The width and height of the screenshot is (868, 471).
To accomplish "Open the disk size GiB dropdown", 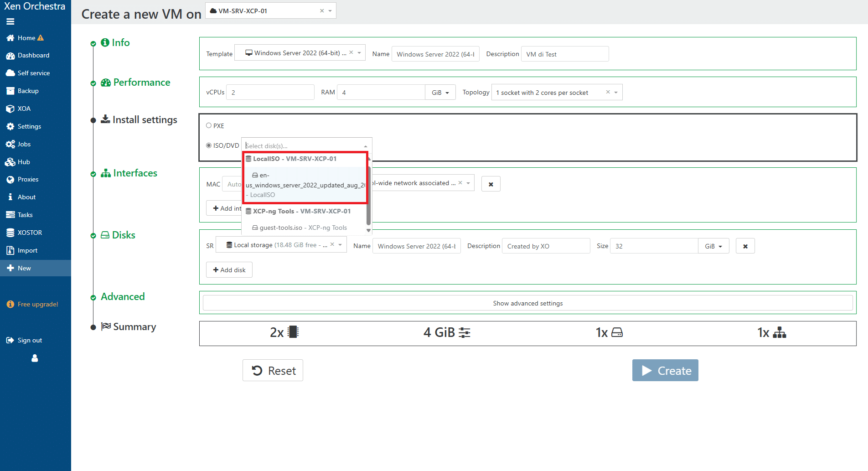I will (x=713, y=246).
